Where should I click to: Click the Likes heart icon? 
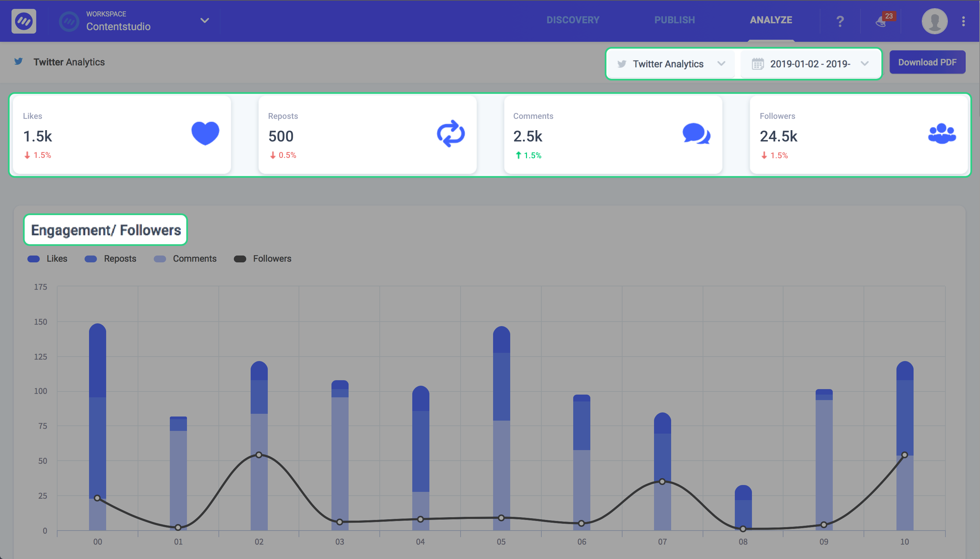[x=205, y=133]
